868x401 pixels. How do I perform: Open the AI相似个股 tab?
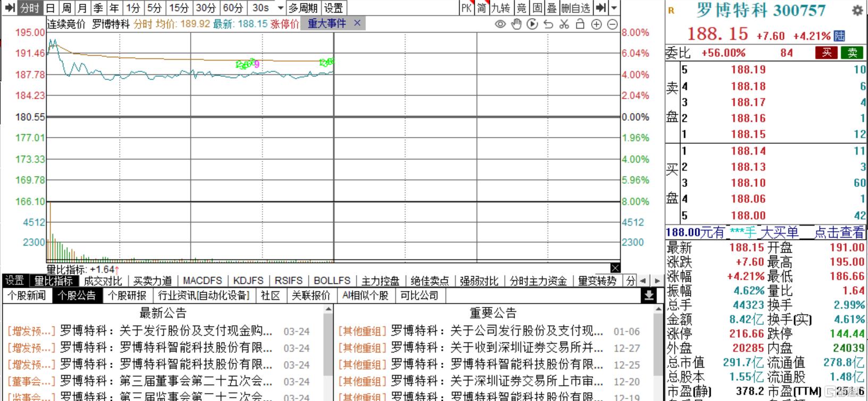(365, 295)
